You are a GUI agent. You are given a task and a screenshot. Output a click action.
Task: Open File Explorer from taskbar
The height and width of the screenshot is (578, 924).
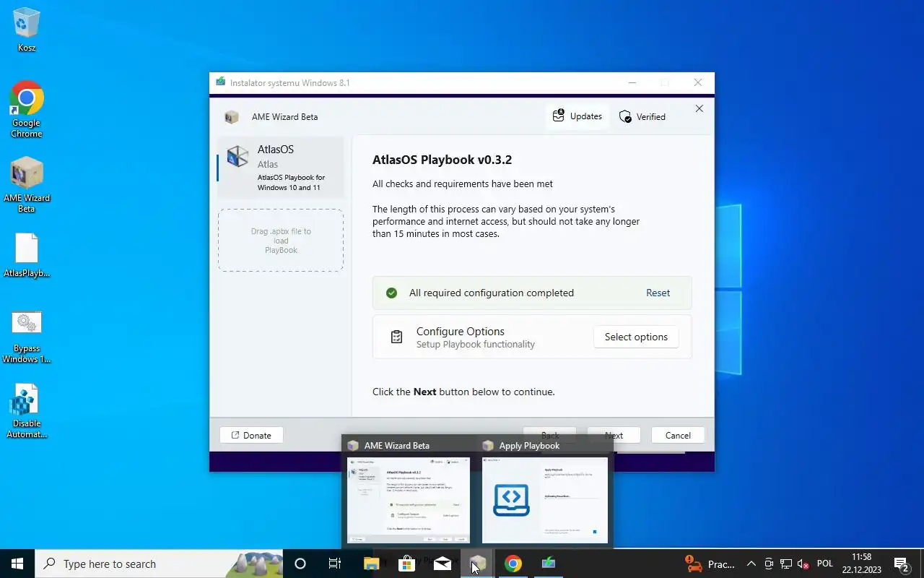click(x=371, y=564)
